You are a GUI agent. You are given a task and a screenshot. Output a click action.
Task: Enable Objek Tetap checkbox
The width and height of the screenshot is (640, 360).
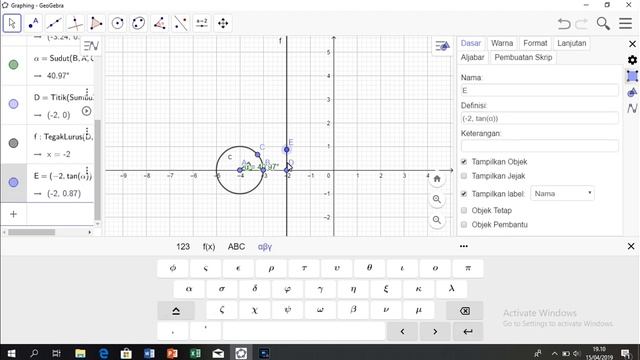(x=464, y=210)
